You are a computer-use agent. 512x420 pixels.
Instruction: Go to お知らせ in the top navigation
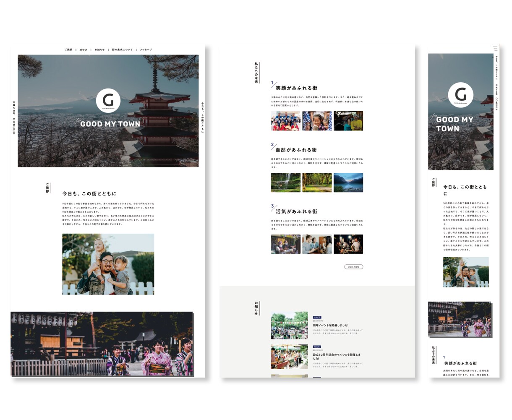tap(100, 50)
